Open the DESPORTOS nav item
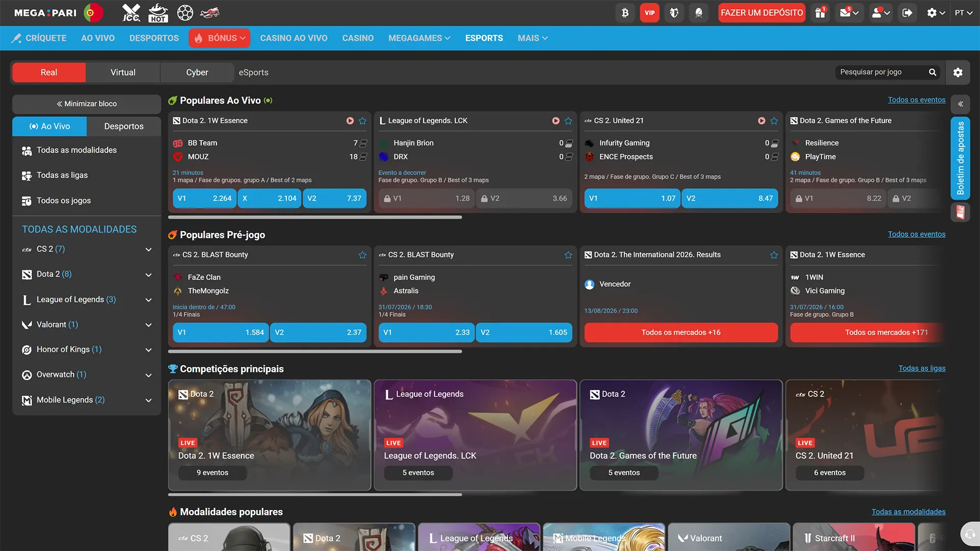This screenshot has height=551, width=980. [154, 38]
